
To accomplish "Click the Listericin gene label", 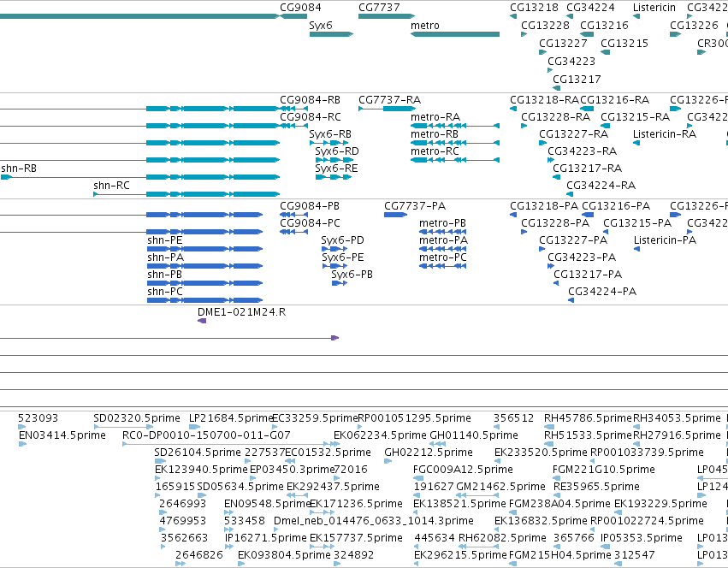I will (x=654, y=8).
